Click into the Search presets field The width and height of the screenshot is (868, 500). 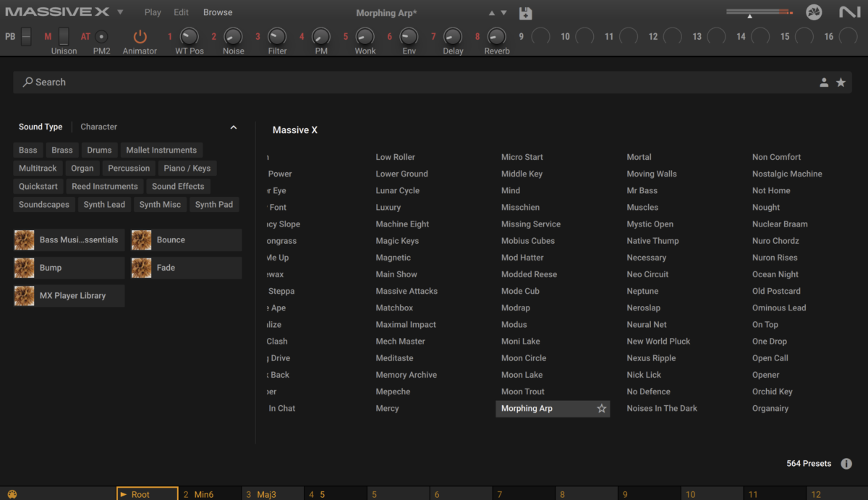click(362, 82)
